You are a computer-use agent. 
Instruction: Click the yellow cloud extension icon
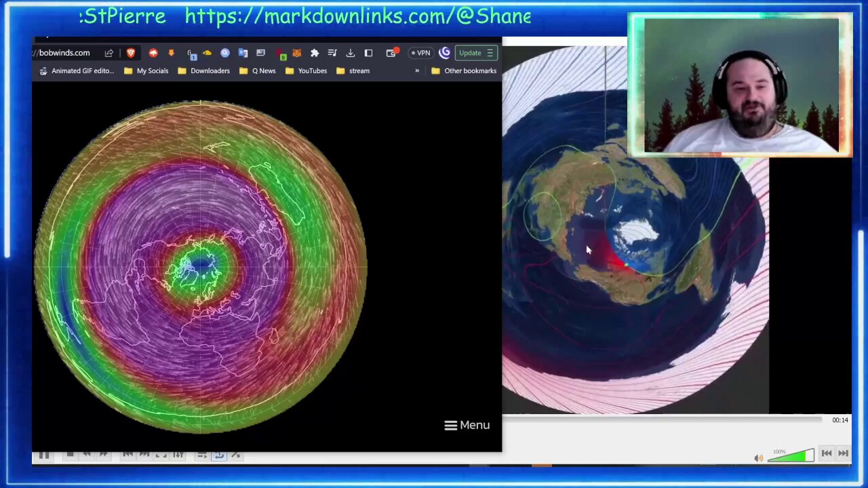click(207, 53)
